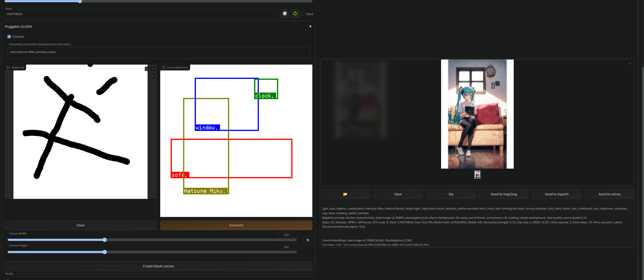Click the 'Steps: 20, Sampler' parameters line
The height and width of the screenshot is (280, 644).
pos(472,224)
